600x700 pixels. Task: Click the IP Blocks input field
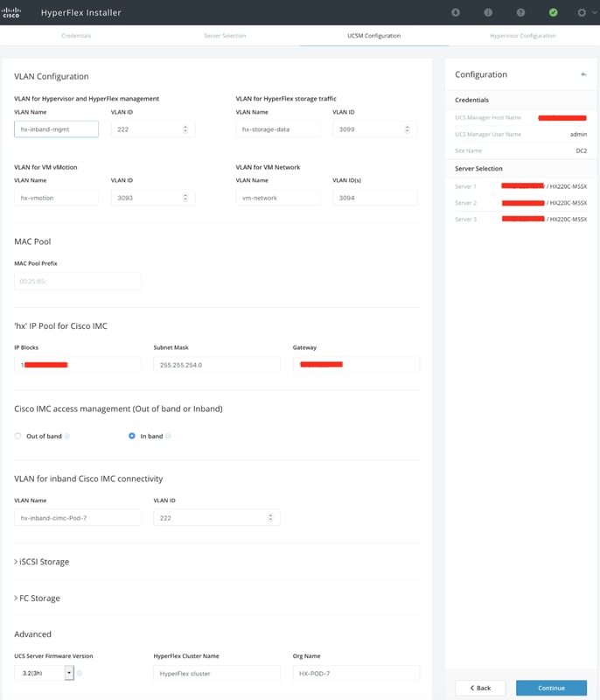78,365
